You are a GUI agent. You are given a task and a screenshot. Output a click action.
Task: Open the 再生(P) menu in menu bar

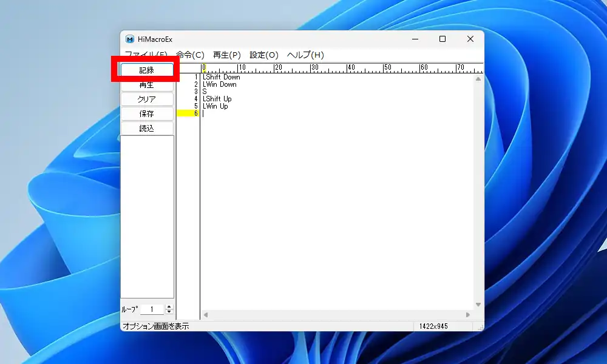click(x=227, y=55)
